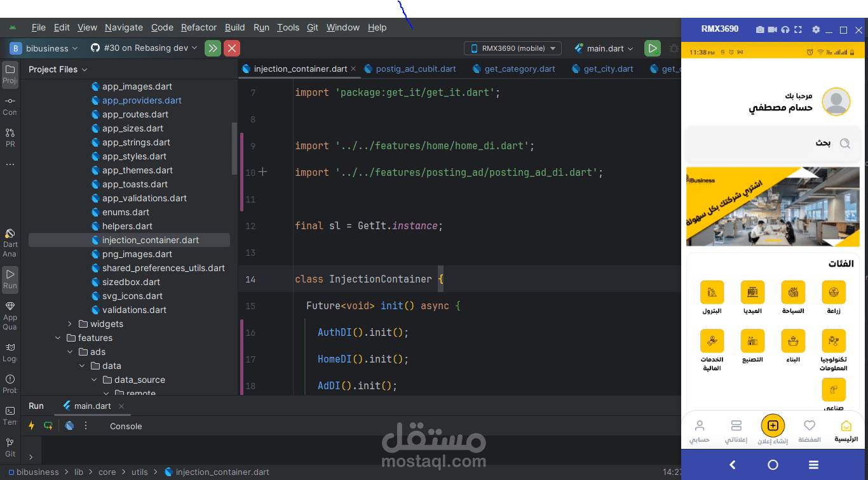Tap the favorites heart tab in phone app
This screenshot has width=868, height=480.
[809, 430]
